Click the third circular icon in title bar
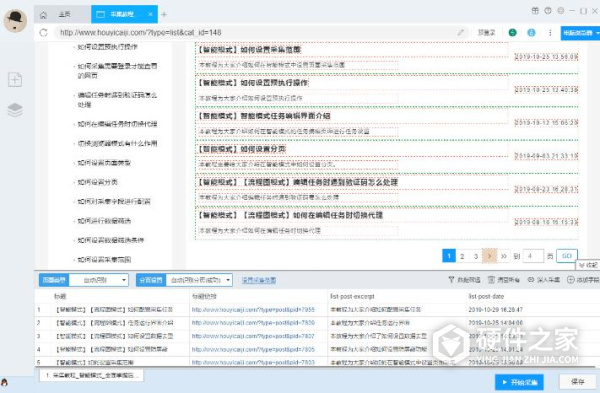 click(561, 11)
